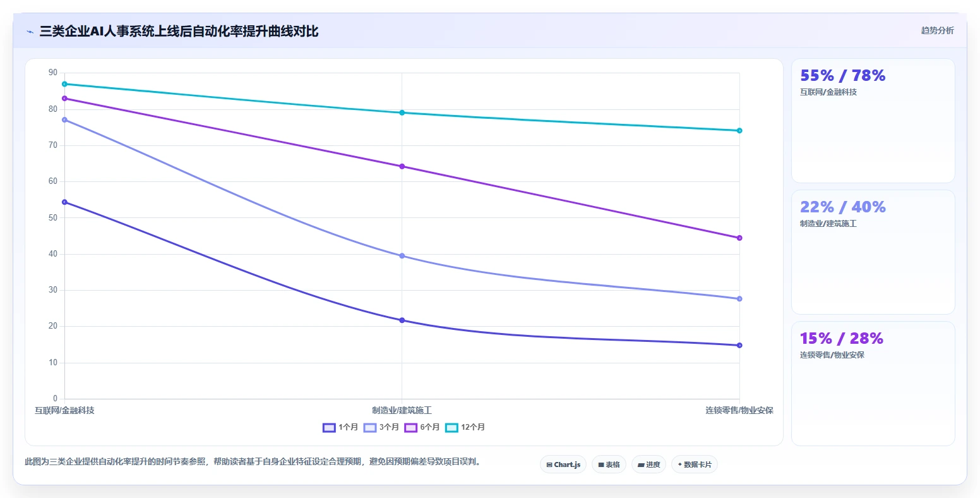Open the 数据卡片 tag chip

695,465
